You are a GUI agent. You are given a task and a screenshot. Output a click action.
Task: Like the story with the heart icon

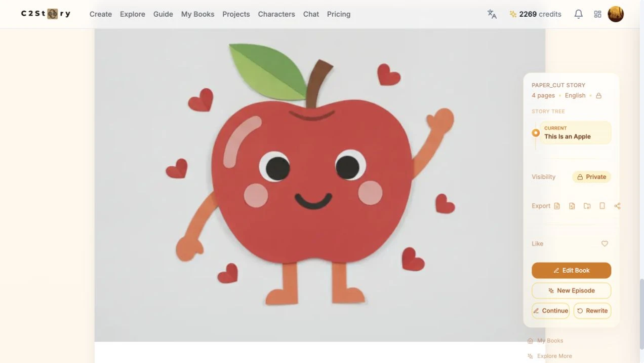[605, 244]
